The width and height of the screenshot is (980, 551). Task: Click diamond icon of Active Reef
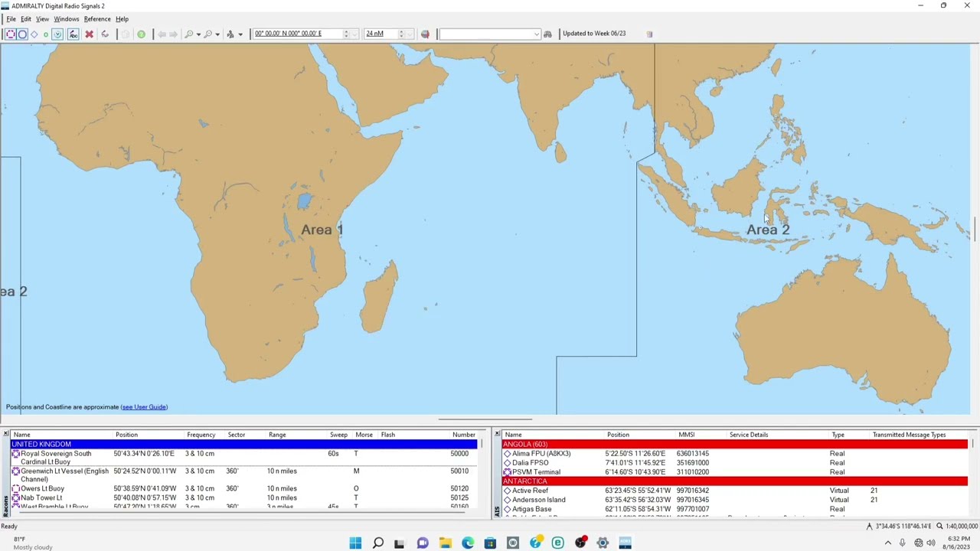point(507,491)
